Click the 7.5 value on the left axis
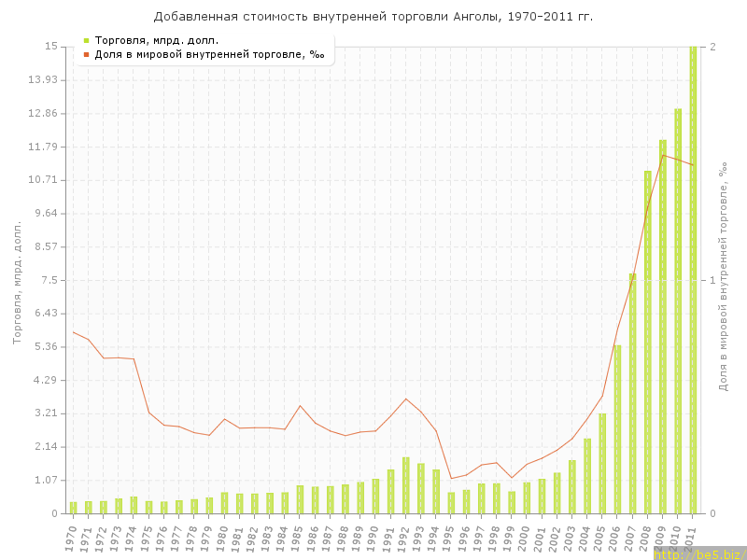The height and width of the screenshot is (560, 747). pyautogui.click(x=48, y=280)
